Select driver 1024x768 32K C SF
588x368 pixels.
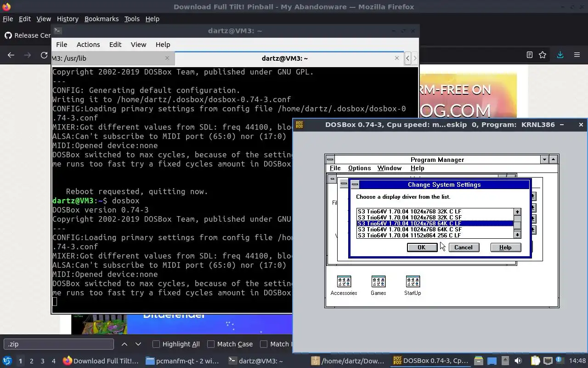pyautogui.click(x=435, y=218)
